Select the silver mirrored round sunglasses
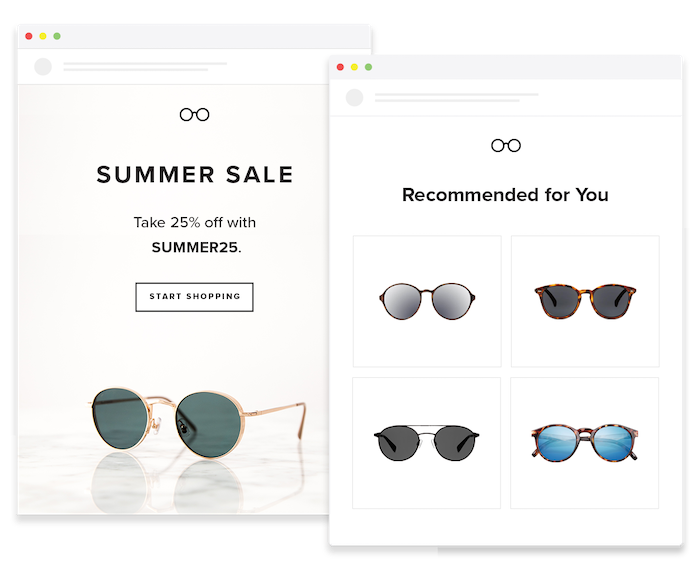Image resolution: width=700 pixels, height=568 pixels. (x=427, y=301)
